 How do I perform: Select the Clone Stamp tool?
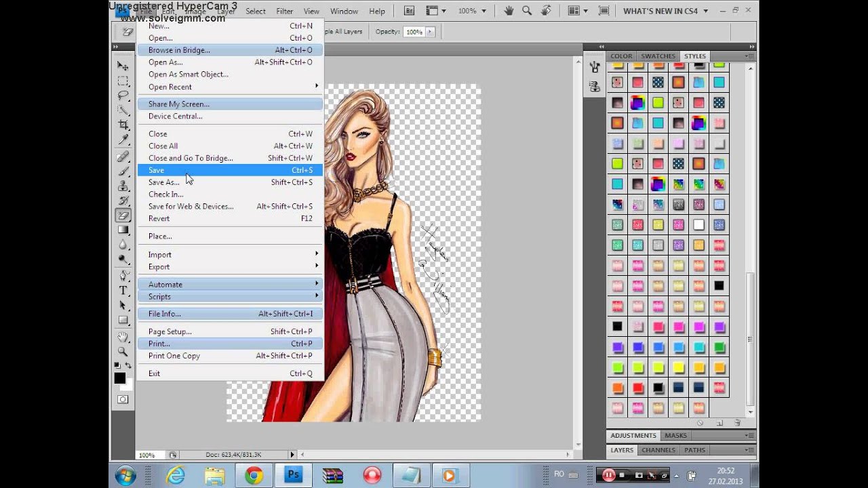(x=123, y=186)
